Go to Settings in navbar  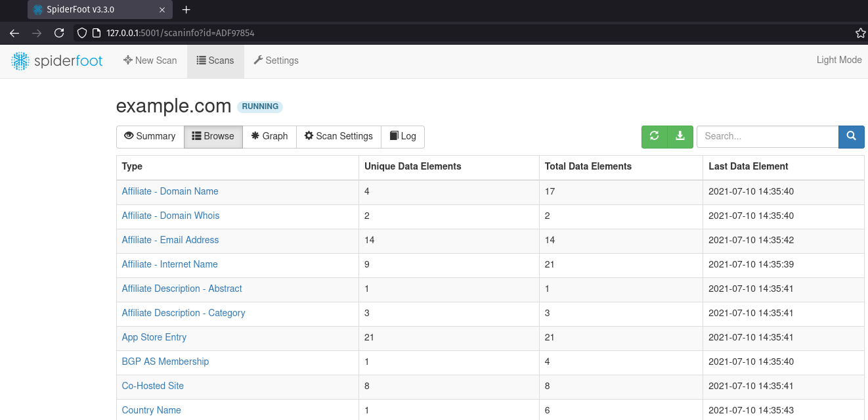[276, 60]
